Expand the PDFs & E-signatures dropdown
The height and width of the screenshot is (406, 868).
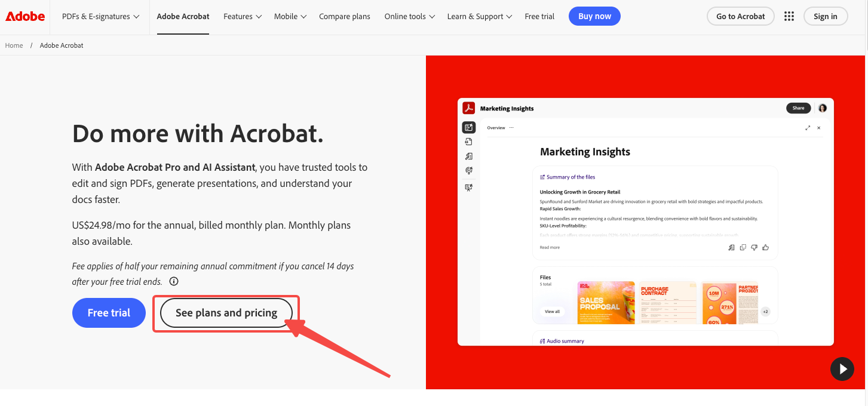pyautogui.click(x=101, y=17)
